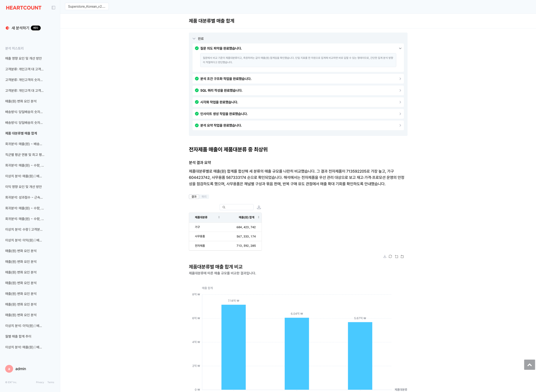The image size is (536, 392).
Task: Start a new analysis with 새 분석하기
Action: (x=20, y=28)
